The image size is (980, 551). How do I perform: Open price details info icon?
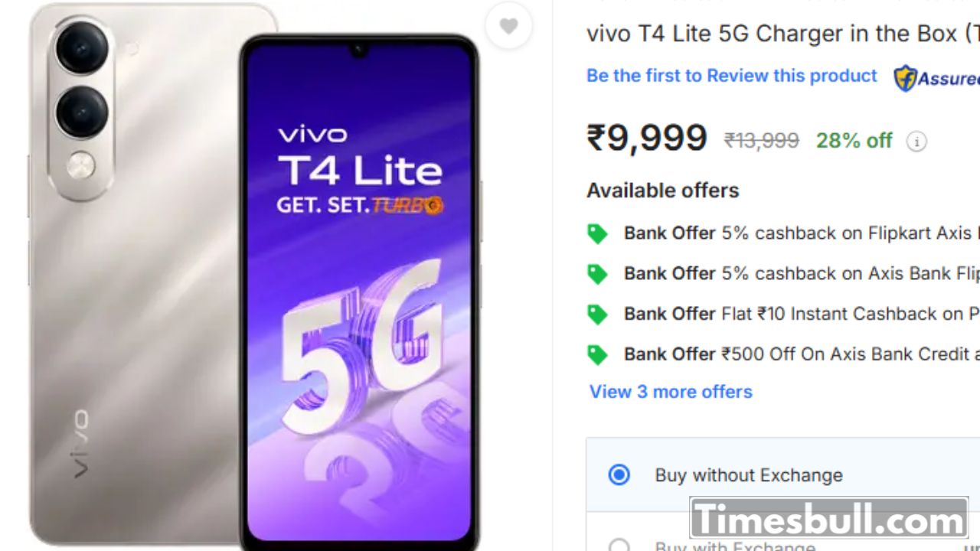click(x=916, y=142)
